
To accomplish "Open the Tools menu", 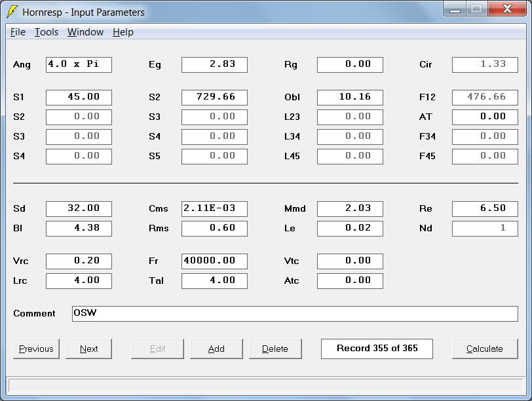I will click(47, 32).
